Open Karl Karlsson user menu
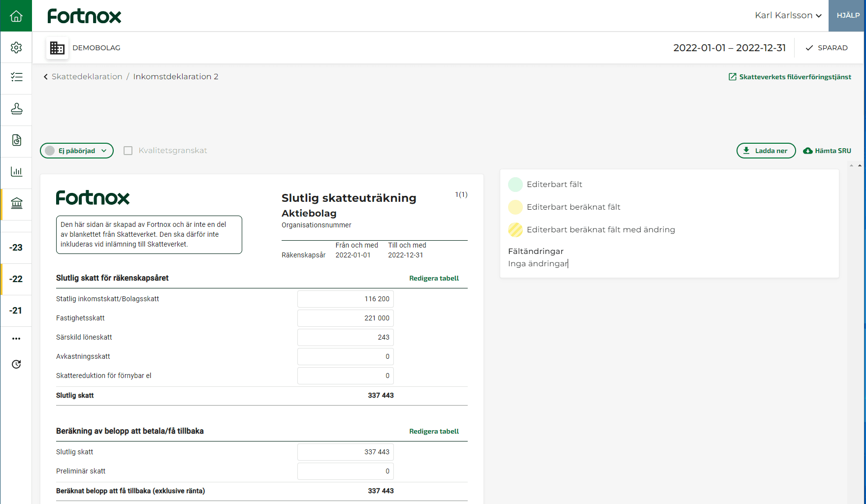Viewport: 866px width, 504px height. tap(788, 15)
